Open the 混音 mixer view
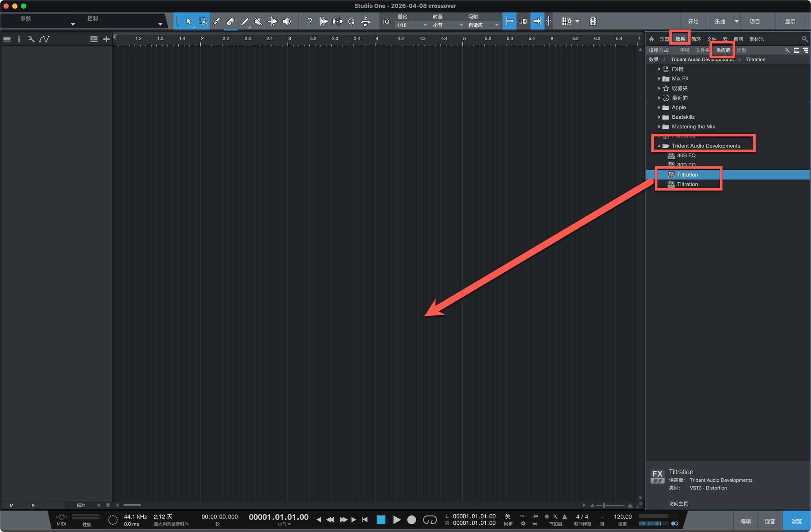Image resolution: width=811 pixels, height=532 pixels. [770, 521]
